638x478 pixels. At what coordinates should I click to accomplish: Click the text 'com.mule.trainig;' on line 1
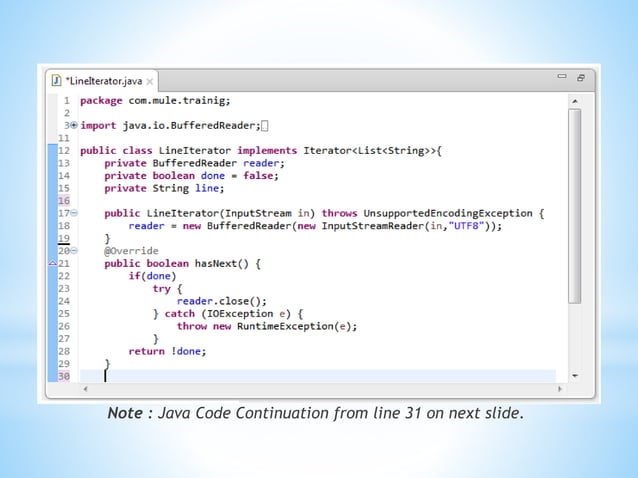coord(179,100)
